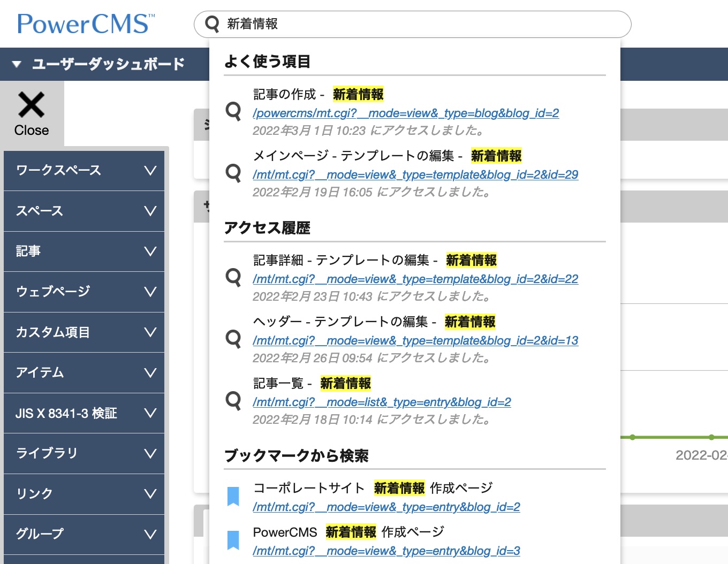Open template link ending id=13
The width and height of the screenshot is (728, 564).
(x=415, y=341)
